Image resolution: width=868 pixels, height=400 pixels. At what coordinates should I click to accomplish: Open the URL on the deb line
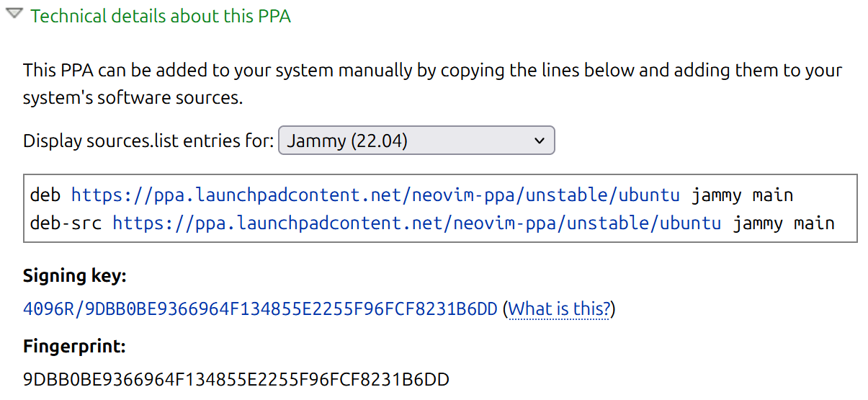pos(375,195)
